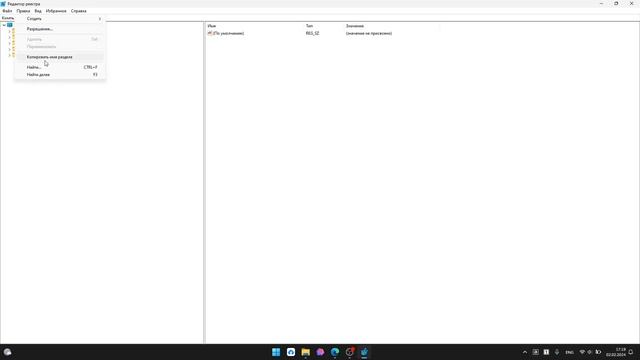Click the Registry Editor title bar icon
This screenshot has height=360, width=640.
tap(3, 4)
